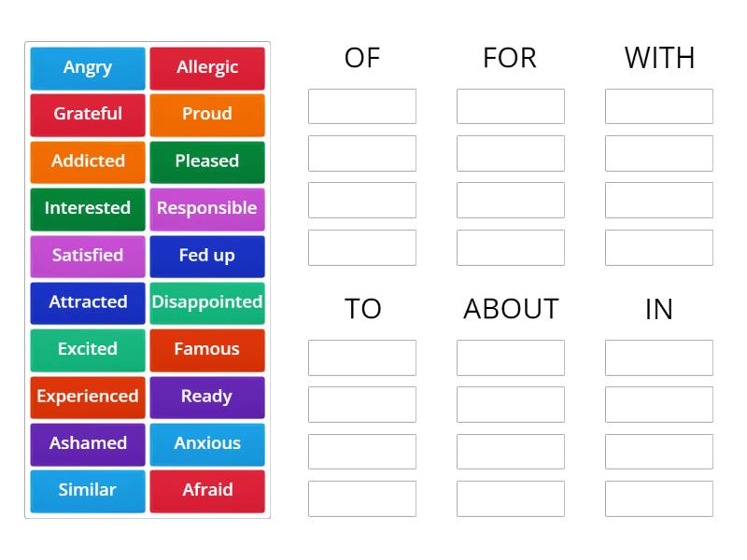This screenshot has width=747, height=560.
Task: Click the Afraid word tile
Action: pyautogui.click(x=207, y=490)
